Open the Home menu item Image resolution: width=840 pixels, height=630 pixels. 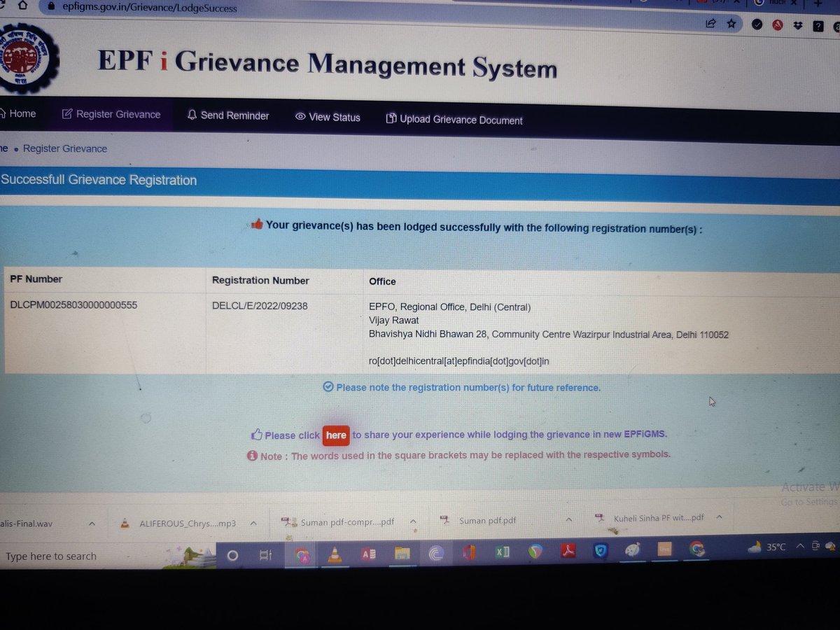[x=18, y=113]
